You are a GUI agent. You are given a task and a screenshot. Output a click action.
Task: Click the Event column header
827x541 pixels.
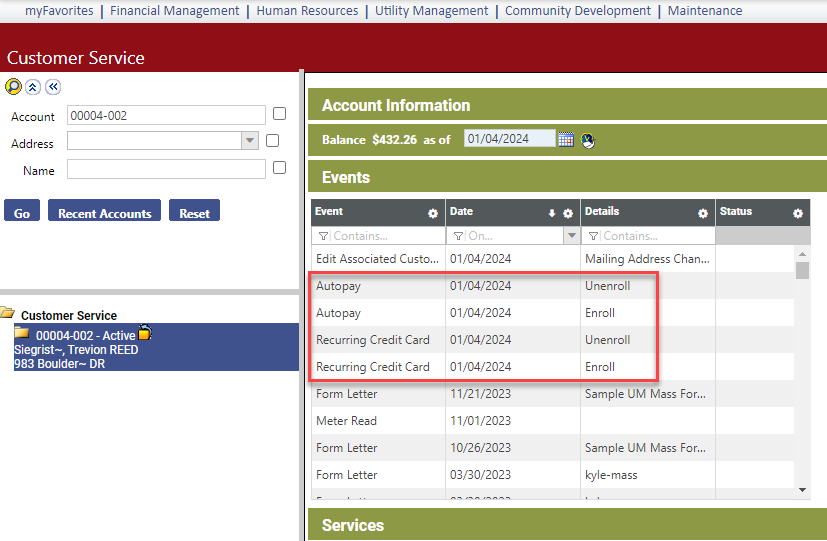pyautogui.click(x=378, y=212)
